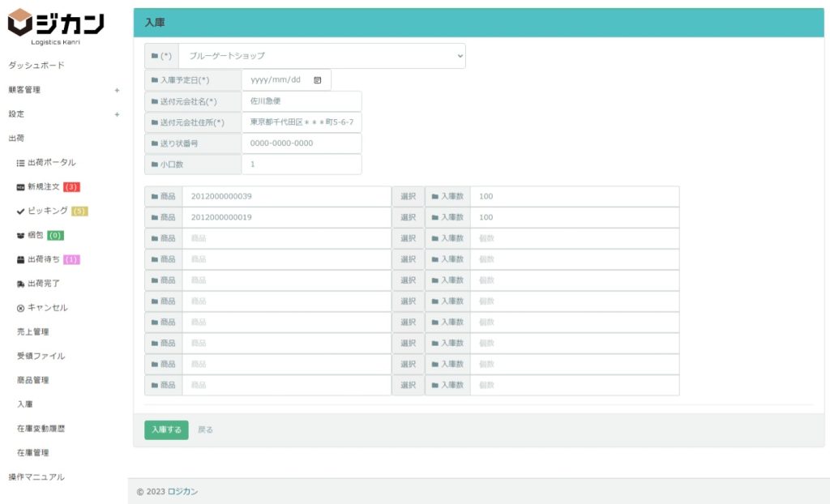
Task: Click the キャンセル circle-x icon
Action: pos(21,309)
